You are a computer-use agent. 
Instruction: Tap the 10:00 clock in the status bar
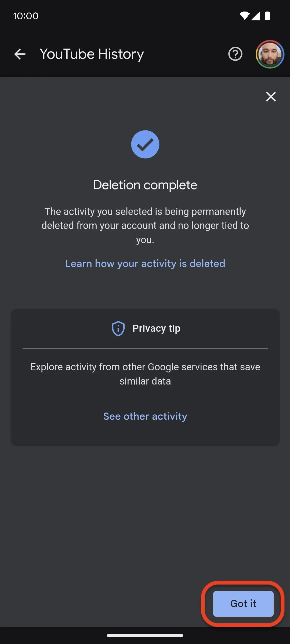[26, 16]
